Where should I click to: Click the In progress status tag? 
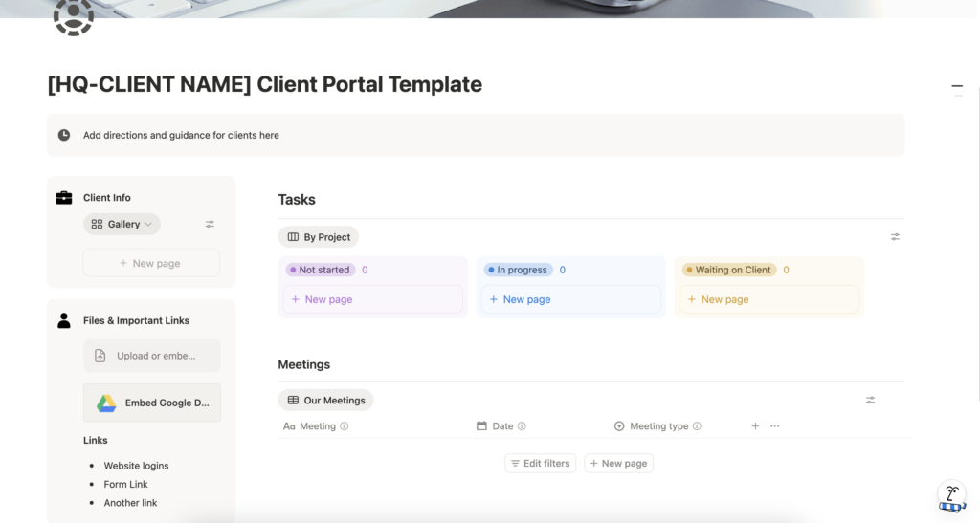coord(518,270)
